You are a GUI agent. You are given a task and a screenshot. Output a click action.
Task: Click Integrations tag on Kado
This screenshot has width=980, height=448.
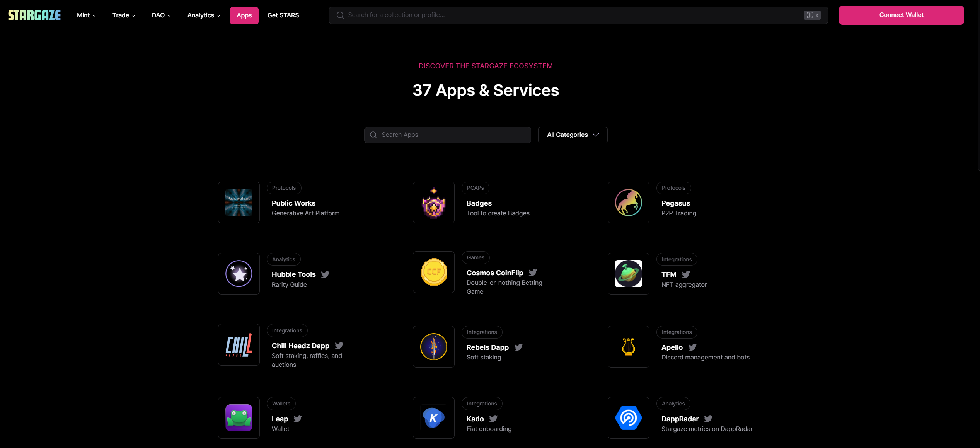(482, 404)
